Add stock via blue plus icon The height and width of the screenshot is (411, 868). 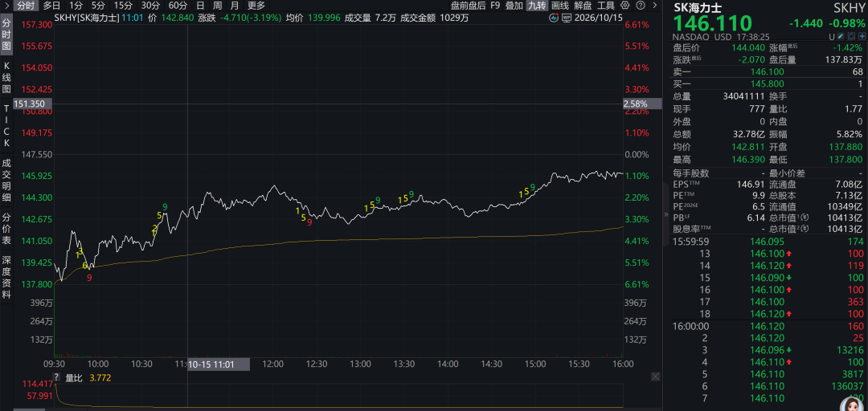(860, 36)
